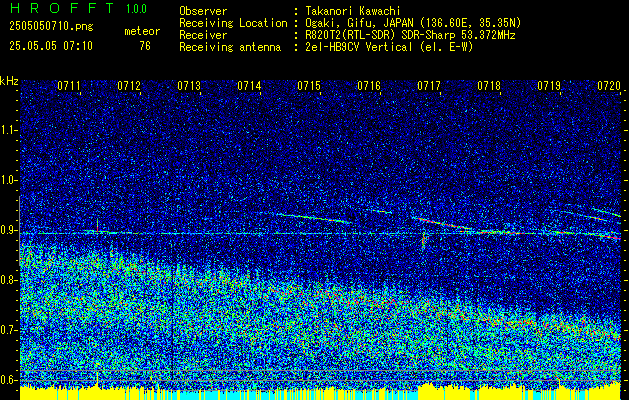Click the 0716 time marker
Viewport: 629px width, 400px height.
(369, 85)
